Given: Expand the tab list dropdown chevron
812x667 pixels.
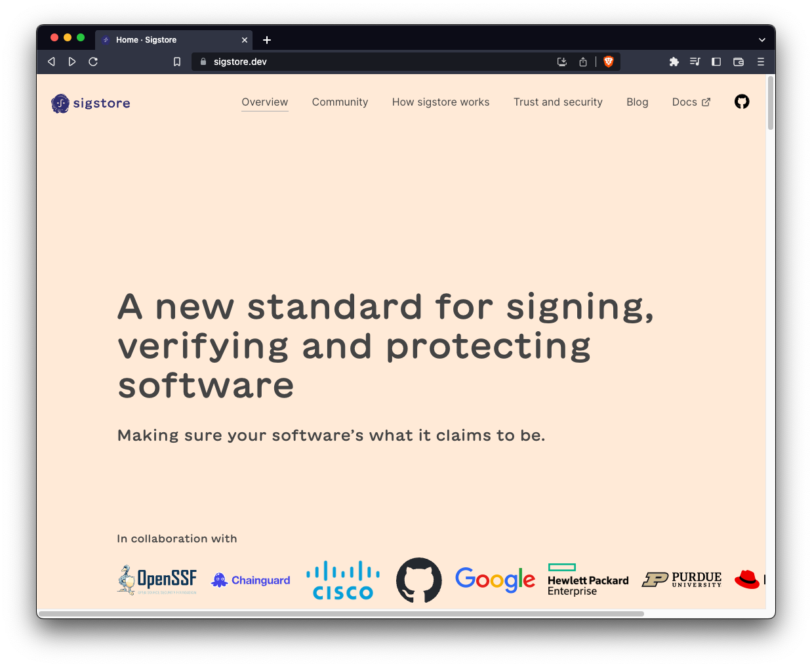Looking at the screenshot, I should click(762, 40).
